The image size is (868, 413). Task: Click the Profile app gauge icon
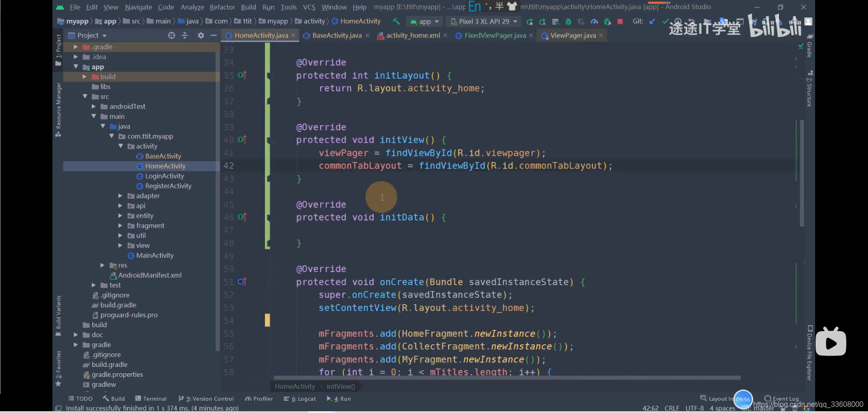594,22
